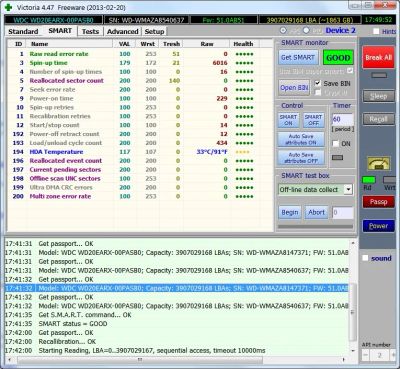
Task: Click the ID column header
Action: [18, 44]
